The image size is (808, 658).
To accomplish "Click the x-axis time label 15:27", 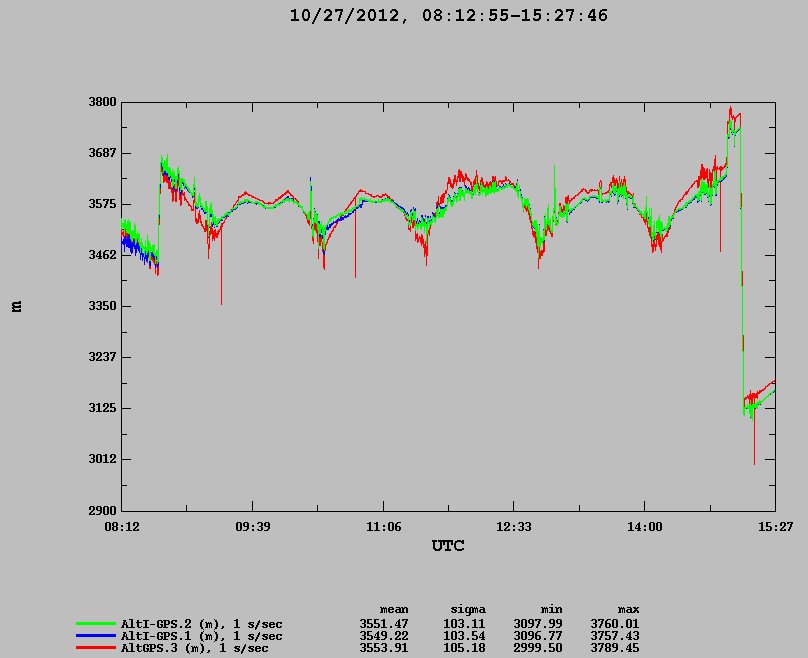I will 775,527.
